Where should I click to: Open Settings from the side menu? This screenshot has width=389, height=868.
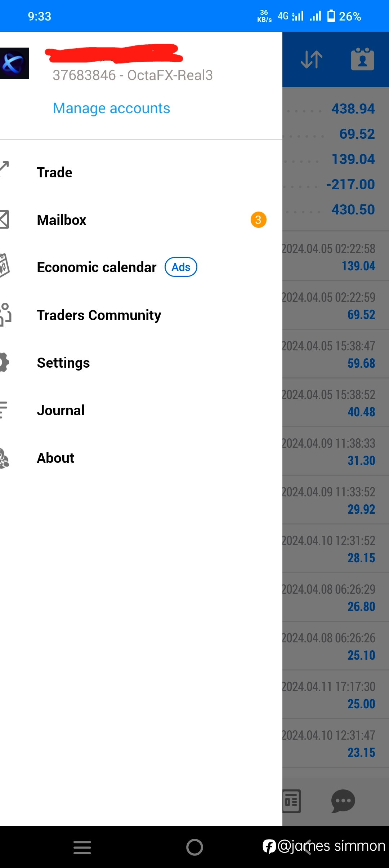pos(141,363)
